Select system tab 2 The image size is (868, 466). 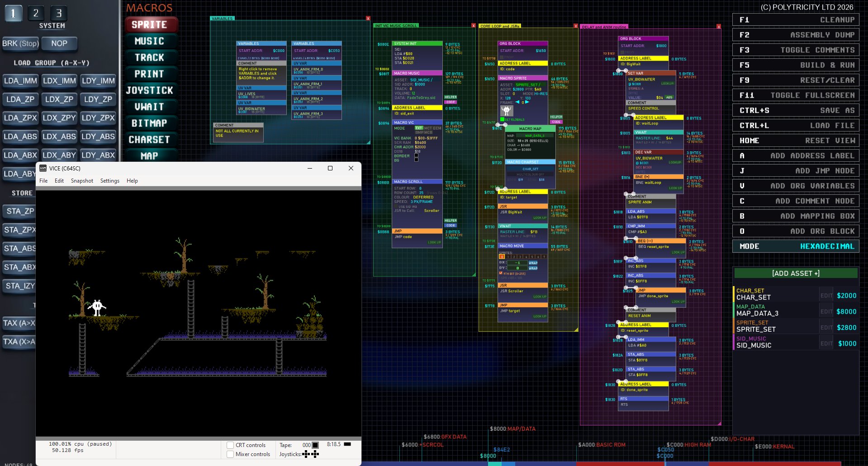[x=36, y=13]
